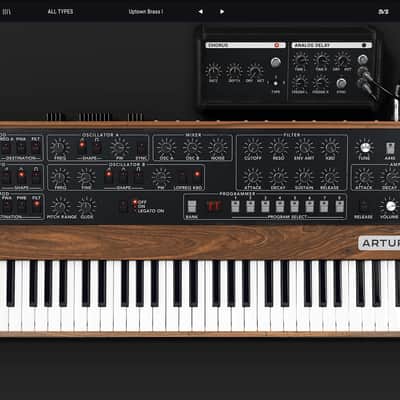Click the Off/On/Legato On mode switch
The height and width of the screenshot is (400, 400).
[123, 206]
